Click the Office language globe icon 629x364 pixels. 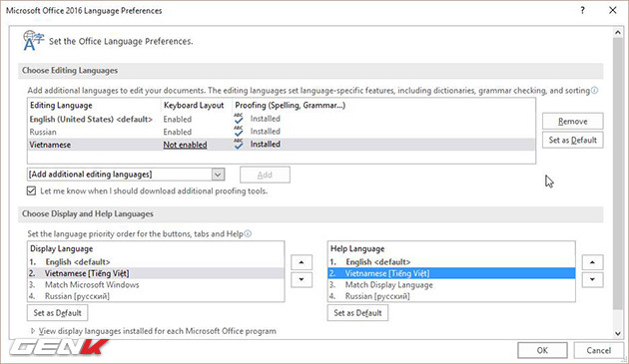[x=33, y=41]
